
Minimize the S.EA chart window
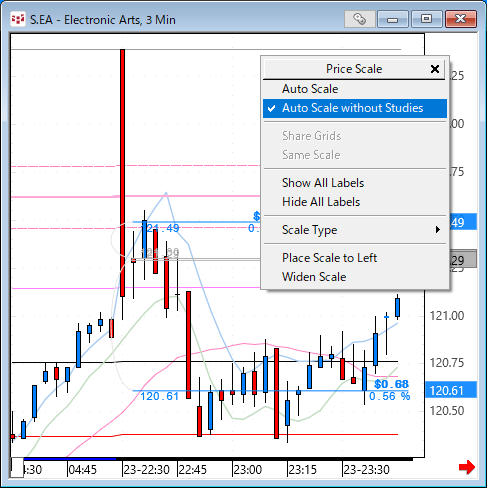[393, 19]
